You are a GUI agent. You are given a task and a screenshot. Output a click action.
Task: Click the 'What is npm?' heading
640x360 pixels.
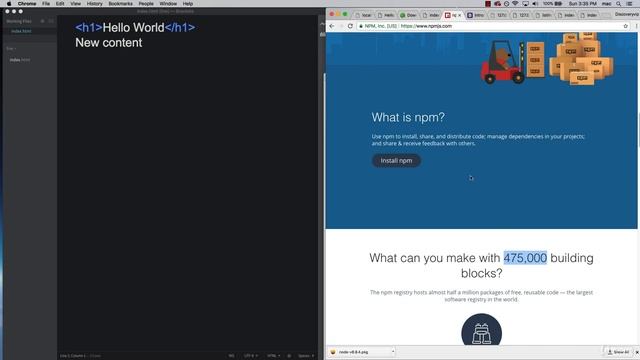408,117
